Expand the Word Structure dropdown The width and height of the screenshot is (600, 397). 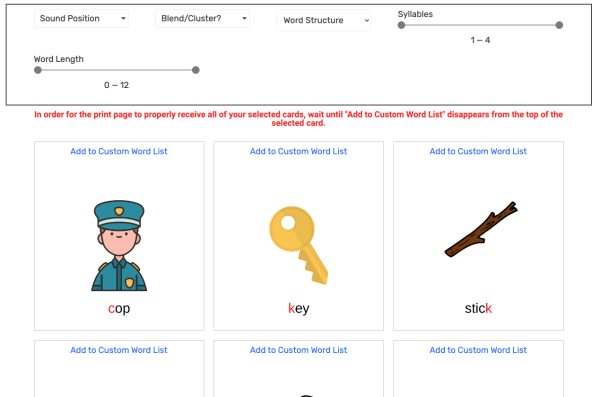324,20
